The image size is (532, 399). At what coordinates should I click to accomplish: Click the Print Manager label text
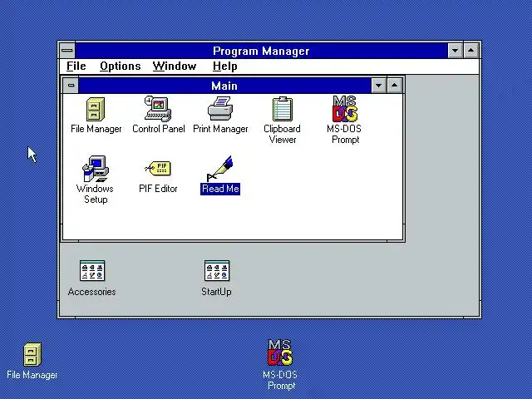point(220,129)
